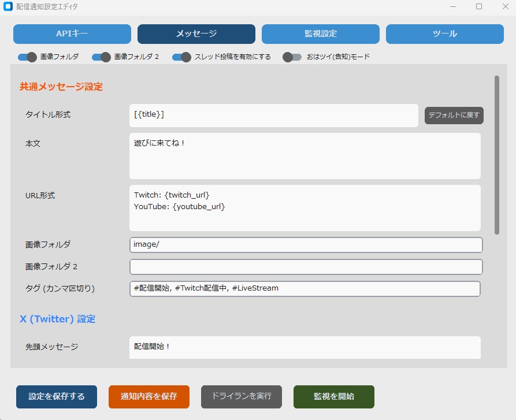Click the empty 画像フォルダ 2 field
The height and width of the screenshot is (420, 516).
coord(306,267)
